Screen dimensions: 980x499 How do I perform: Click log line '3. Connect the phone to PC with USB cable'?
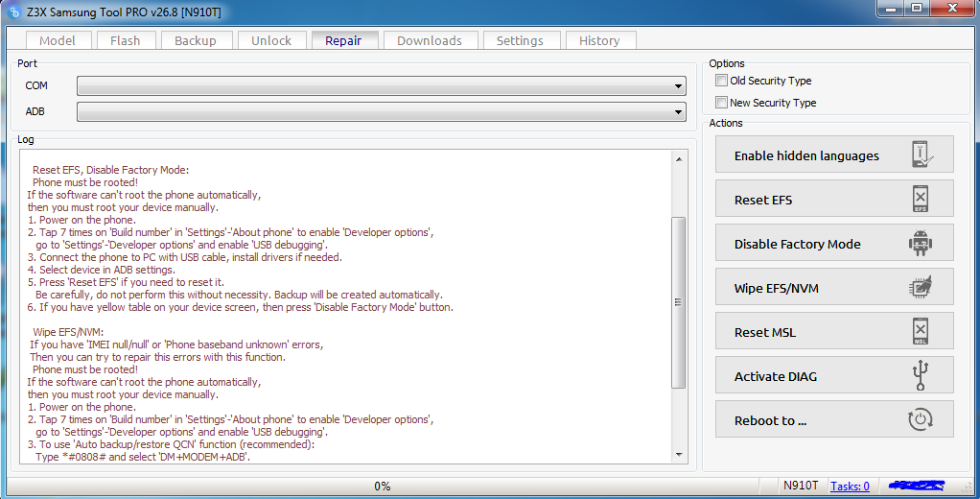(x=184, y=257)
